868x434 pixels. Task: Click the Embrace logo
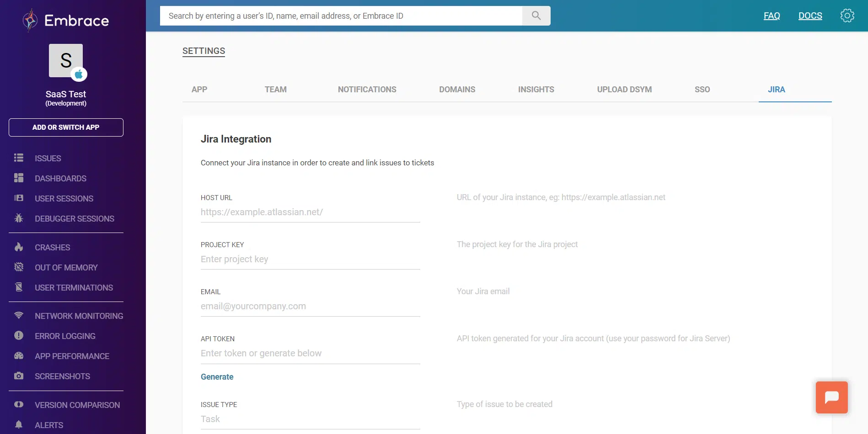[x=65, y=21]
